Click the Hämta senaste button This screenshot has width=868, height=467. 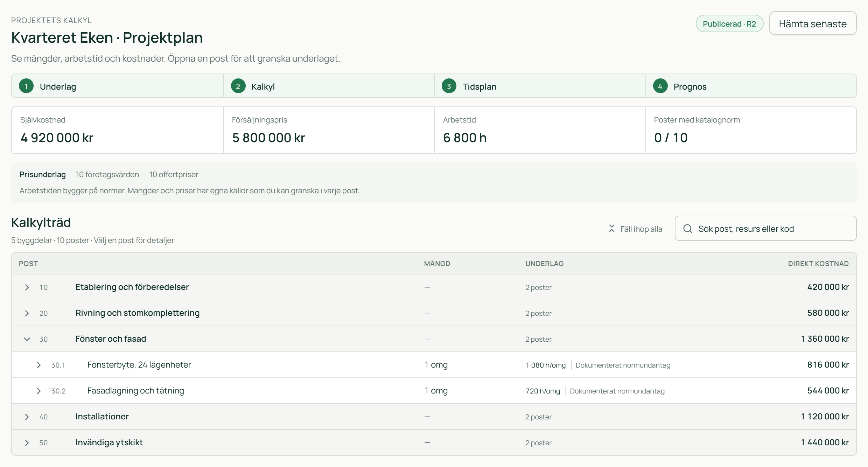(813, 23)
